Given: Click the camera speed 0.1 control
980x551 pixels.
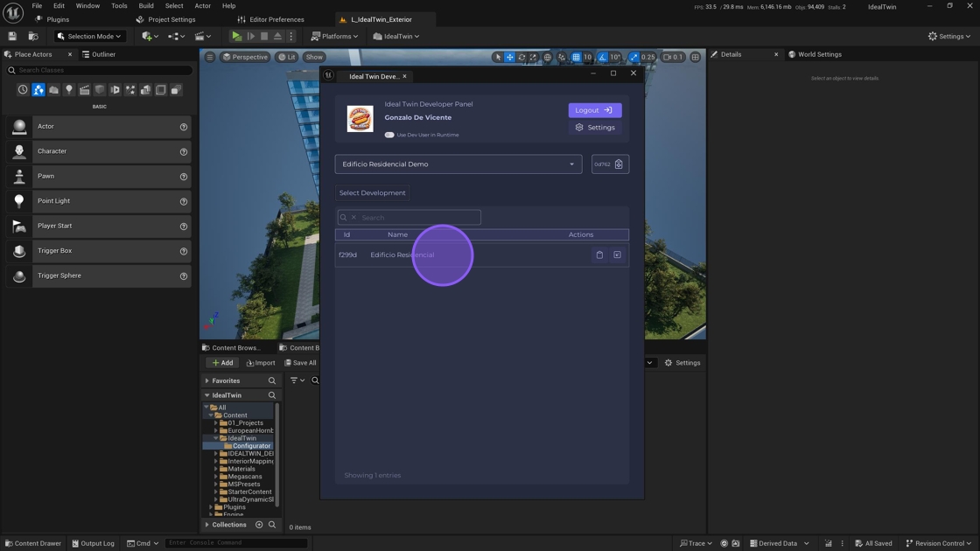Looking at the screenshot, I should click(x=673, y=57).
